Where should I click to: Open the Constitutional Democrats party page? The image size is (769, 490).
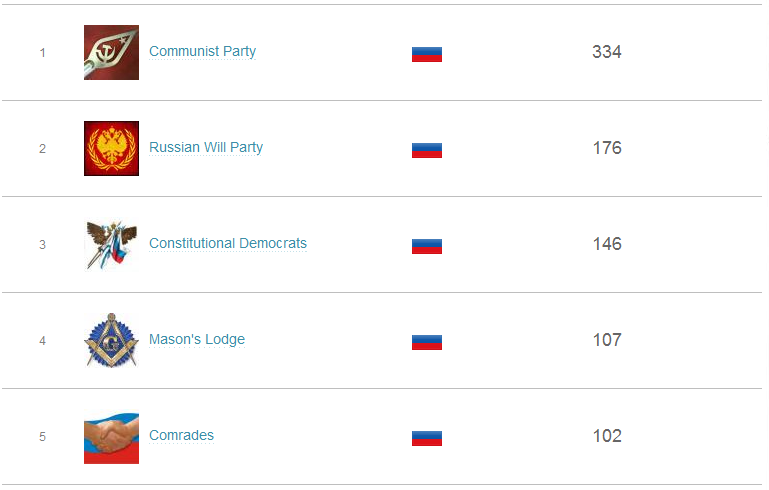[x=227, y=243]
